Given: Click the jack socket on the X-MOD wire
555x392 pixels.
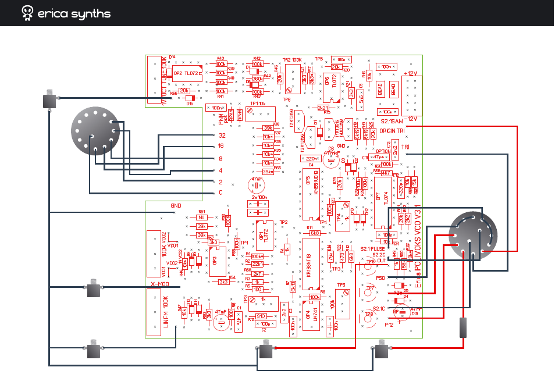Looking at the screenshot, I should click(x=94, y=288).
